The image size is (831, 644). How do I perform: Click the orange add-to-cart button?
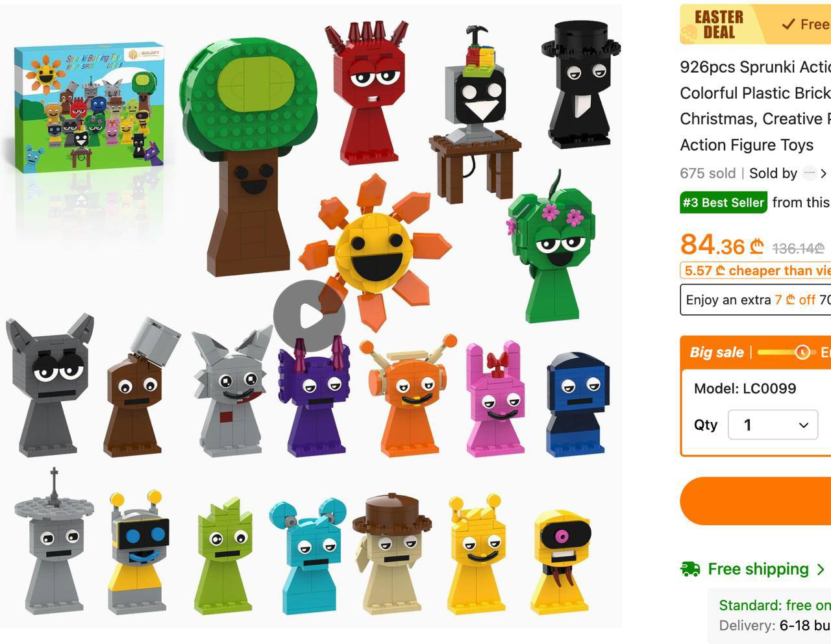tap(755, 501)
